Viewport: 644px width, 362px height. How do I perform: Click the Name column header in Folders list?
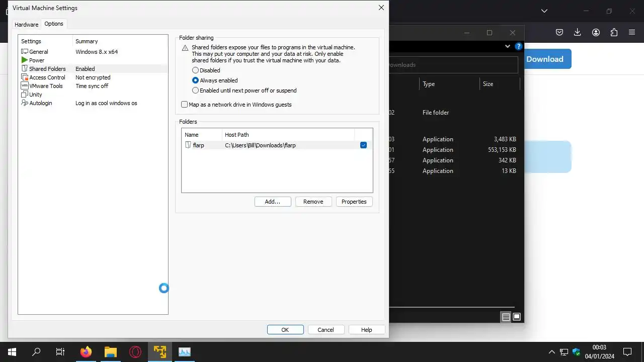point(202,135)
